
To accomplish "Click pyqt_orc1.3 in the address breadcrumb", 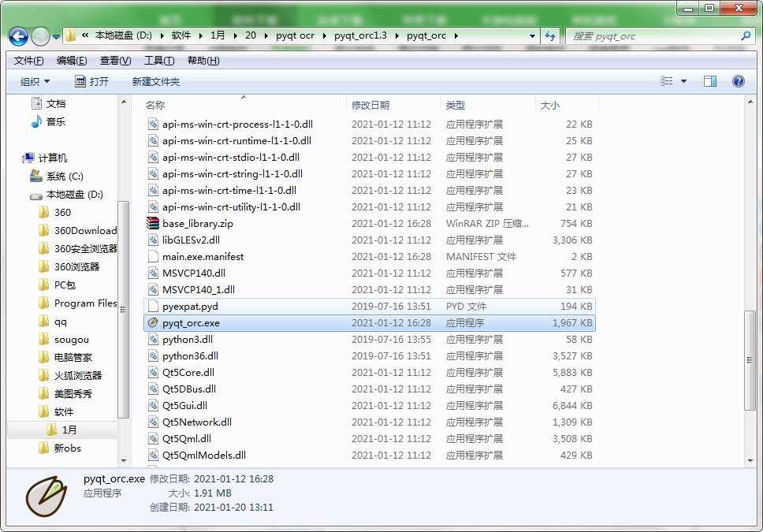I will (360, 35).
